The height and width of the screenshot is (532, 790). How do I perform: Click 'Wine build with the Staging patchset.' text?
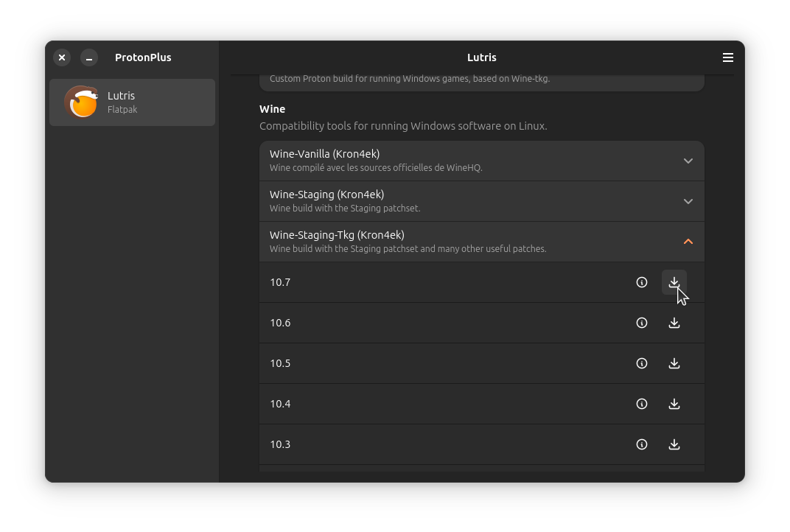(345, 208)
